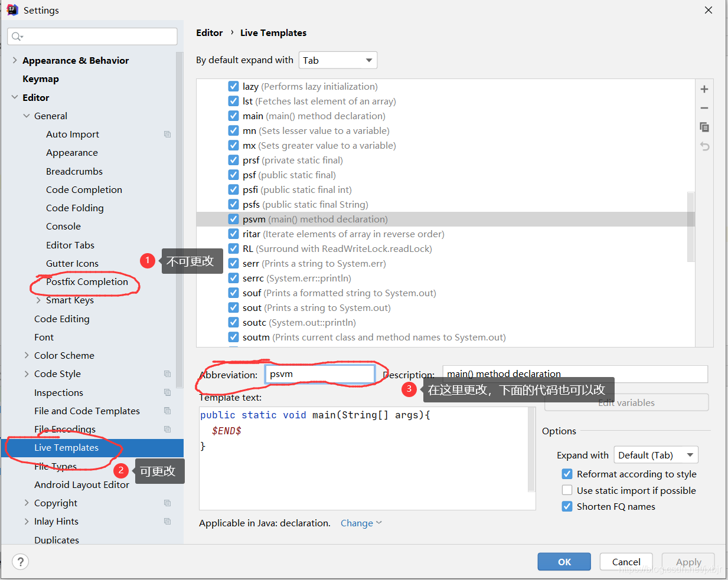
Task: Select Postfix Completion in the tree
Action: [87, 281]
